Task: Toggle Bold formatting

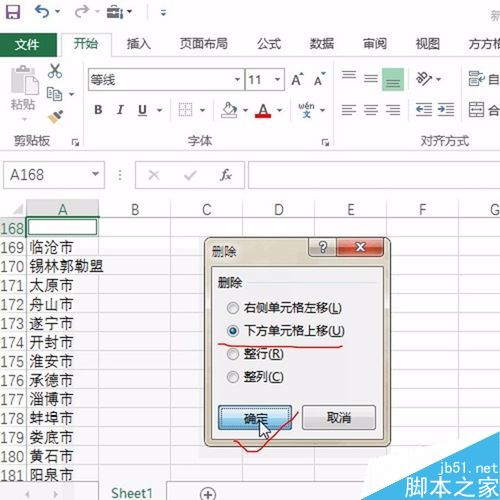Action: click(98, 110)
